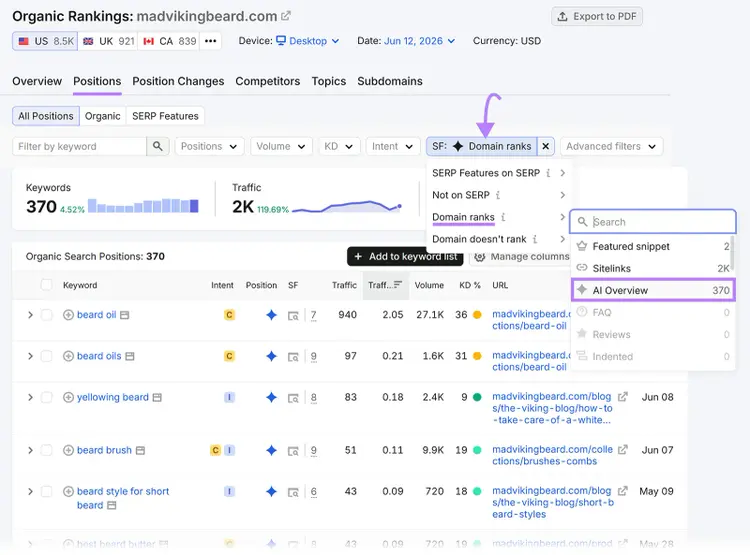Switch to the Overview tab

[x=37, y=81]
